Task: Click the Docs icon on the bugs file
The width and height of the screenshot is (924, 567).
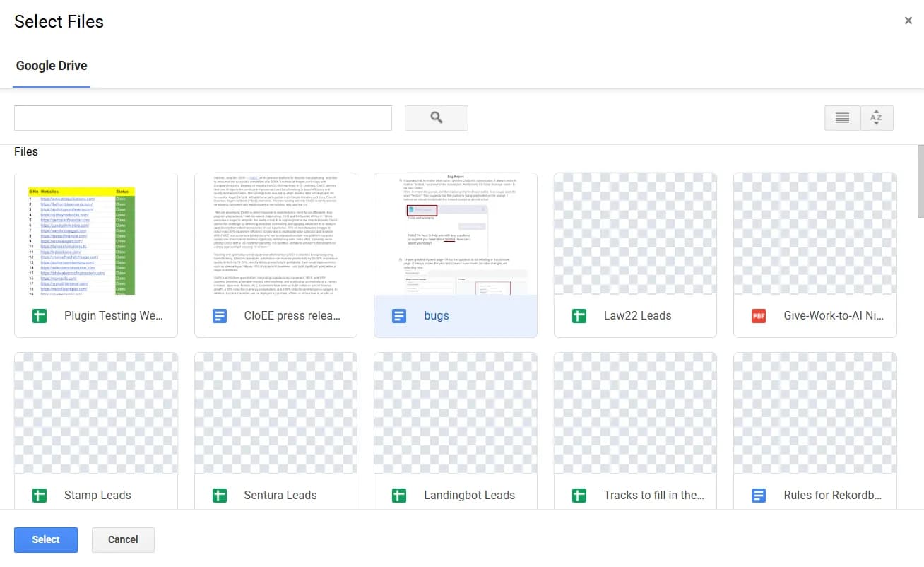Action: pyautogui.click(x=399, y=316)
